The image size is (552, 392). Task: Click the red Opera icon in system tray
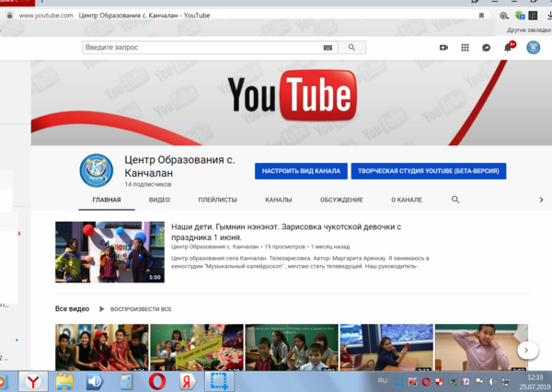coord(426,382)
